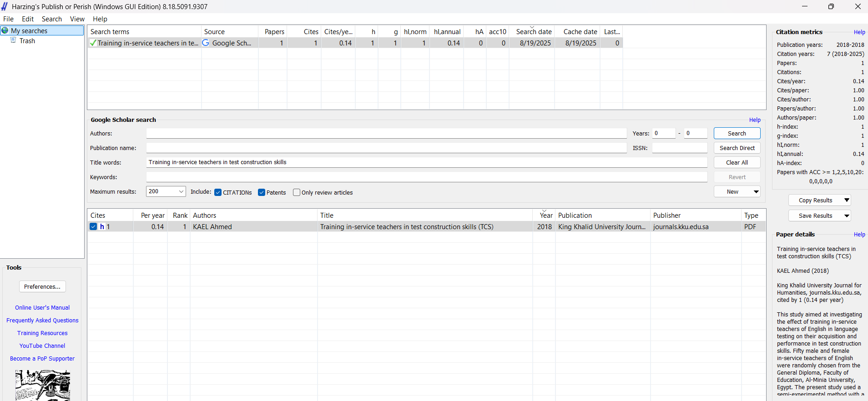Screen dimensions: 868x401
Task: Focus the start Years input field
Action: tap(664, 133)
